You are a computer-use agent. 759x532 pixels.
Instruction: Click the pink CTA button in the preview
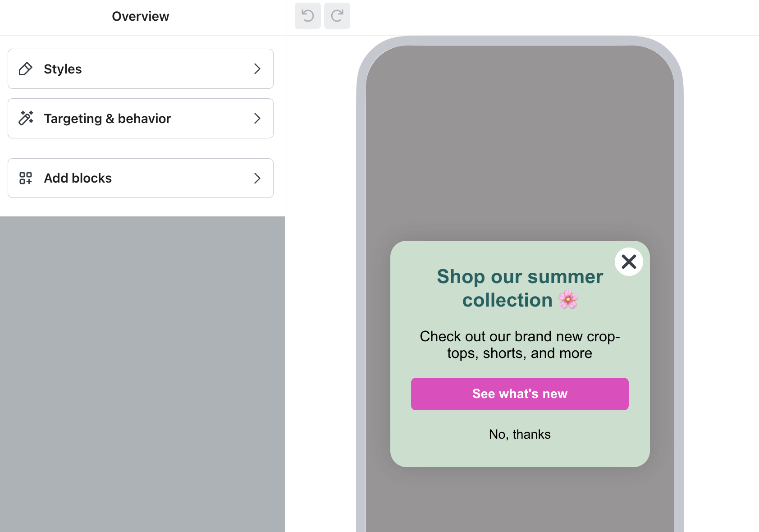[519, 394]
